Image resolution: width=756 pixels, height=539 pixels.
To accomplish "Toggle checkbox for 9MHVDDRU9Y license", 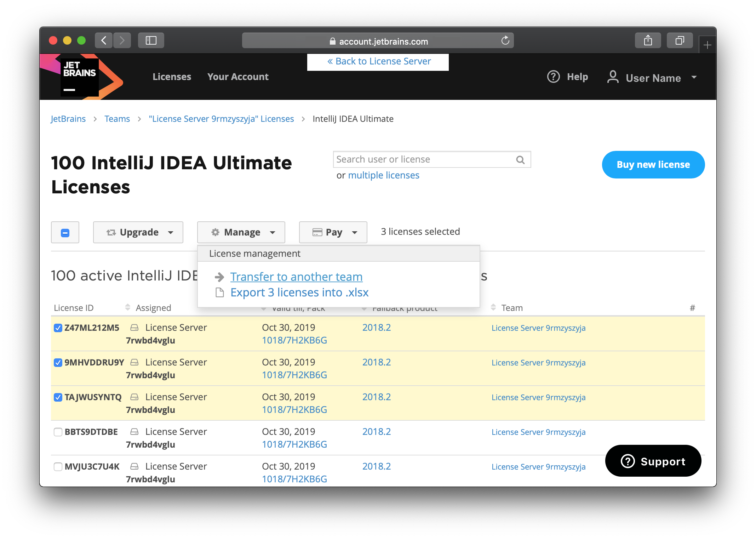I will (x=57, y=362).
